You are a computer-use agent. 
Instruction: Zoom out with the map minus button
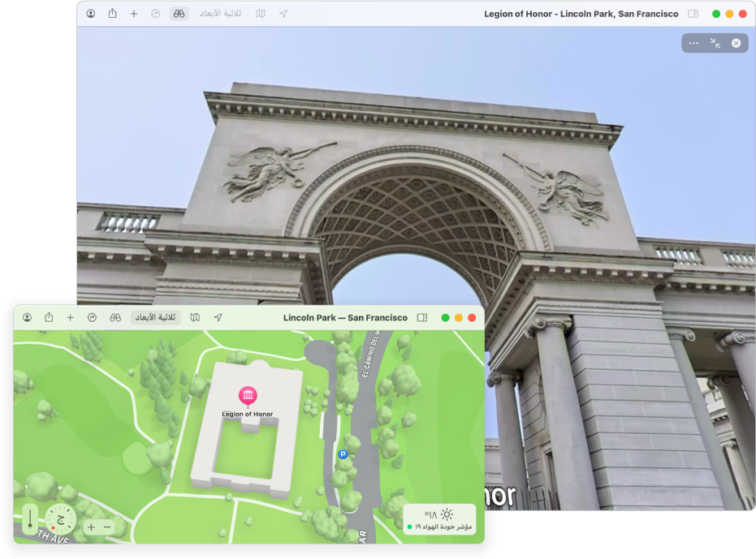tap(106, 527)
